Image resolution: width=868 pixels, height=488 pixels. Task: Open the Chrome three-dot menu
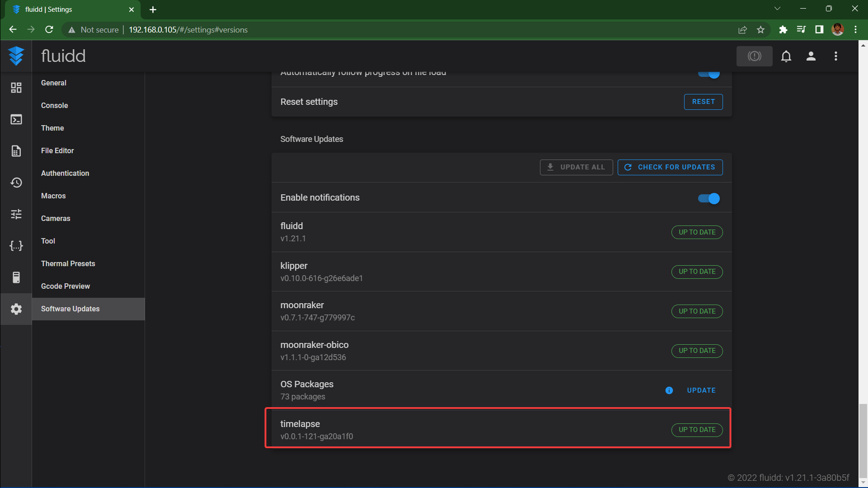tap(855, 30)
